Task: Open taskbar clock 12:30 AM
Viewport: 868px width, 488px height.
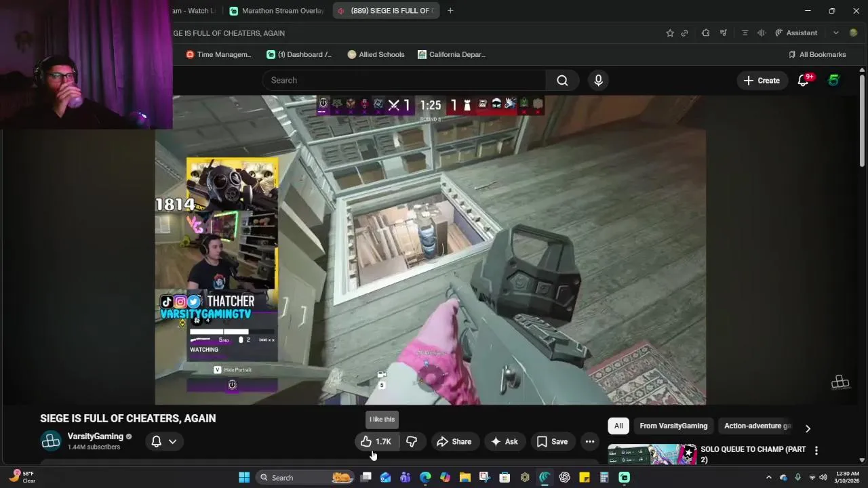Action: coord(848,477)
